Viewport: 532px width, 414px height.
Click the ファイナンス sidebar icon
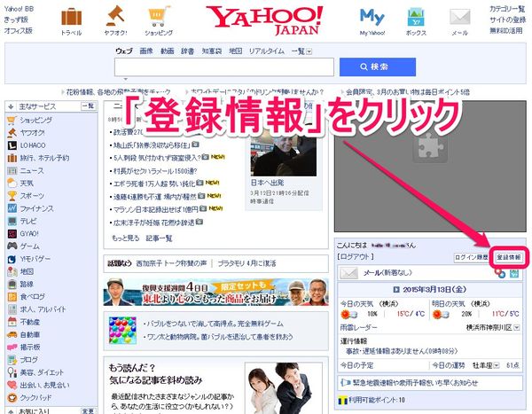point(12,208)
